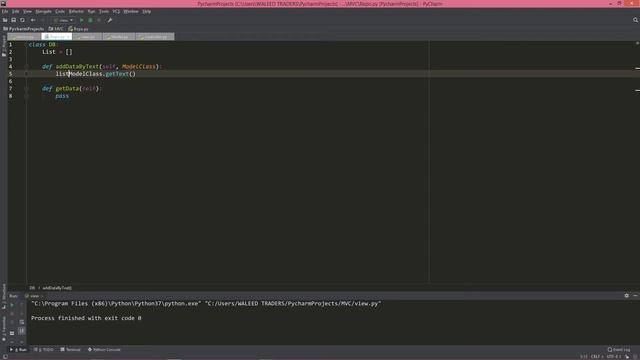The width and height of the screenshot is (640, 360).
Task: Change the UTF-8 file encoding in status bar
Action: [x=613, y=357]
